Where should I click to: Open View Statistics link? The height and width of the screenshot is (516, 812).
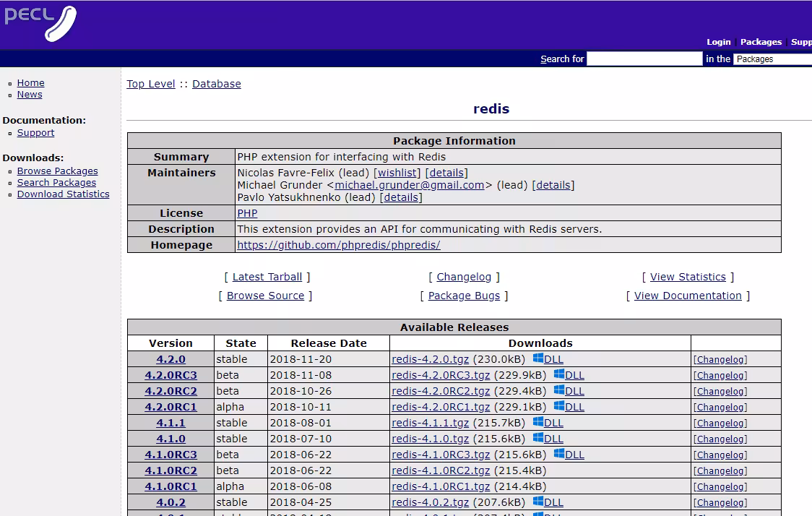click(688, 277)
